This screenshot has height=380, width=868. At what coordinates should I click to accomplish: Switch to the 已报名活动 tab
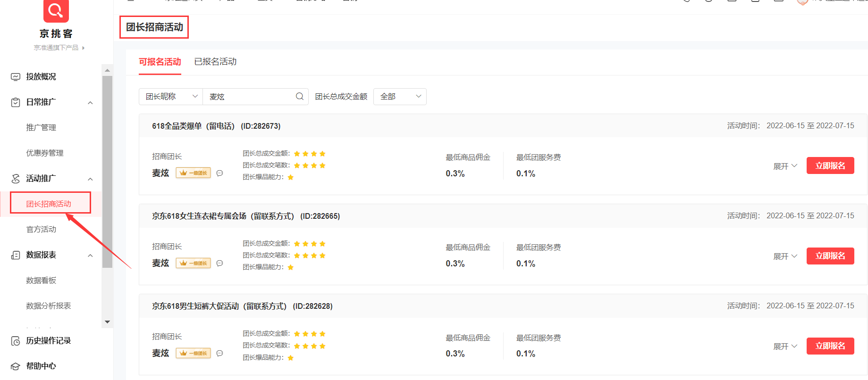215,62
